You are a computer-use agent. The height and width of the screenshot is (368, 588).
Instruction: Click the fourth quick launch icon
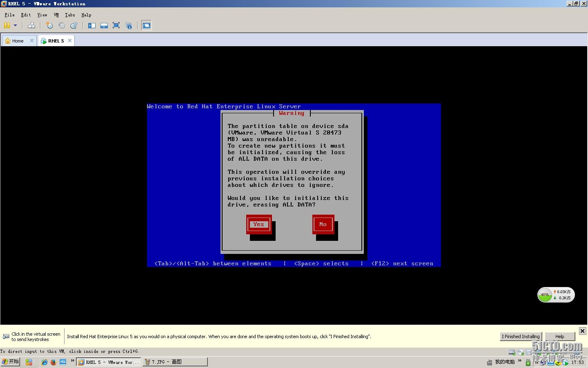coord(63,362)
